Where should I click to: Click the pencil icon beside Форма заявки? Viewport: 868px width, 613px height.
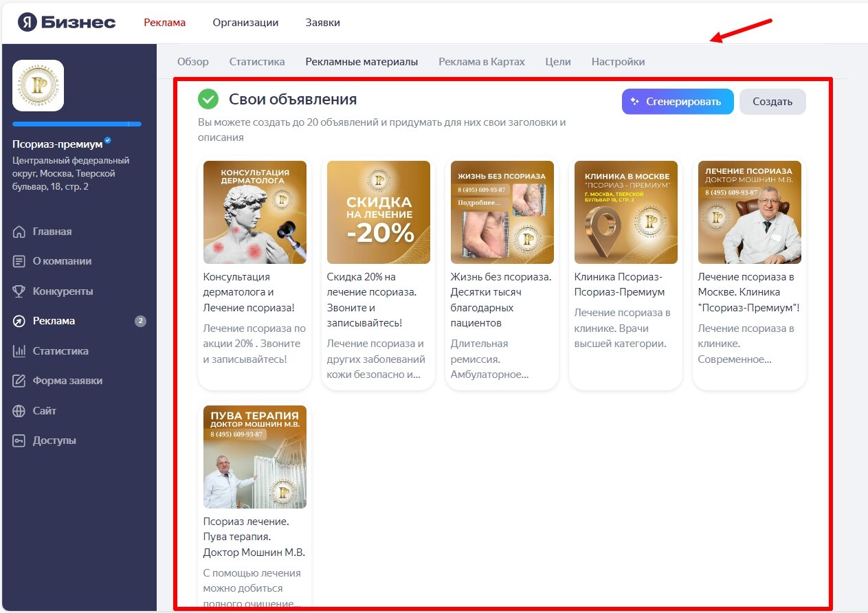[19, 381]
